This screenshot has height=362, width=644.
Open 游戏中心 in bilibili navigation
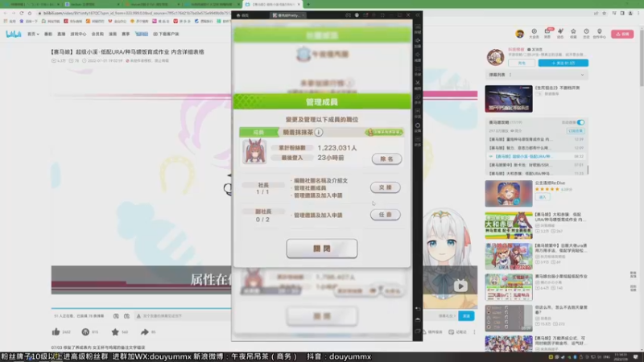[78, 34]
